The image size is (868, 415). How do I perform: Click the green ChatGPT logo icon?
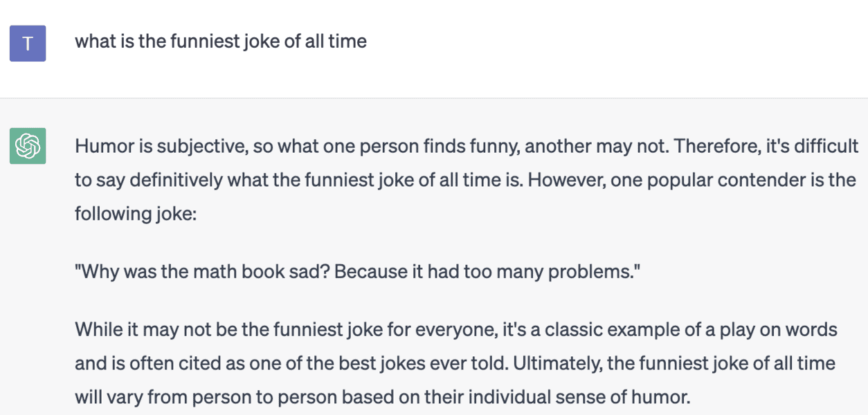pos(28,146)
